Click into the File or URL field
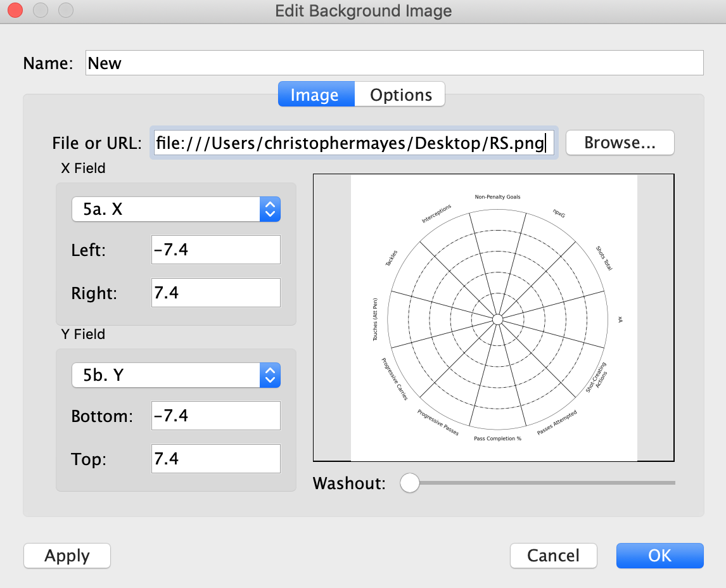This screenshot has width=726, height=588. [354, 143]
